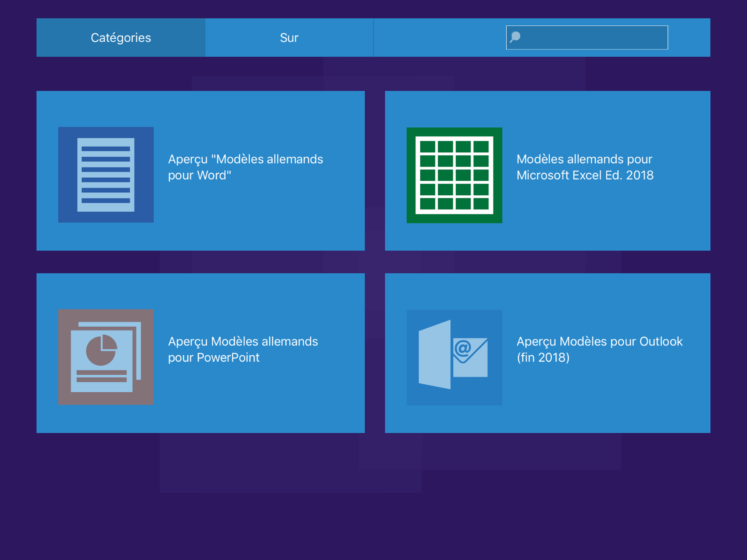Open 'Modèles allemands pour Microsoft Excel Ed. 2018'
This screenshot has width=747, height=560.
tap(584, 159)
